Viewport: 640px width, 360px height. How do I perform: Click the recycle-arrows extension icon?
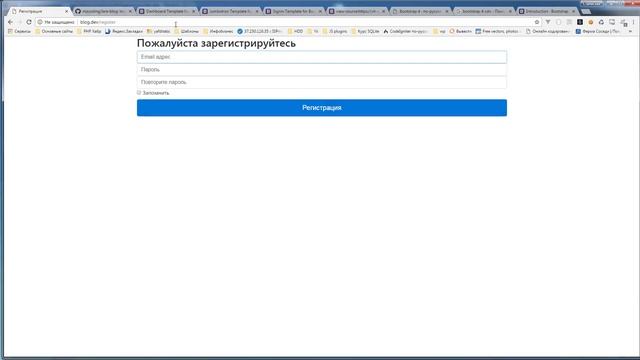pyautogui.click(x=601, y=22)
